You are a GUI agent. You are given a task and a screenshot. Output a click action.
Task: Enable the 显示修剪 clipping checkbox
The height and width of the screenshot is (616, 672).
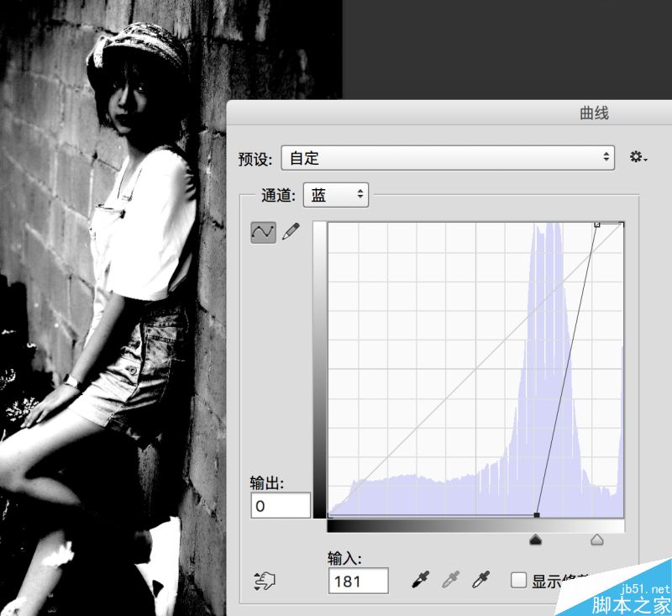pos(518,580)
